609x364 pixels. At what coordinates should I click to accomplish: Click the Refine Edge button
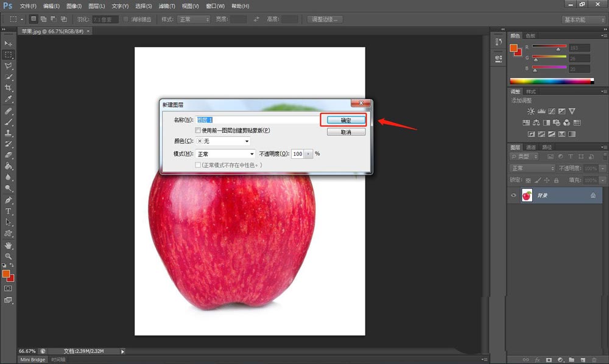pos(325,19)
